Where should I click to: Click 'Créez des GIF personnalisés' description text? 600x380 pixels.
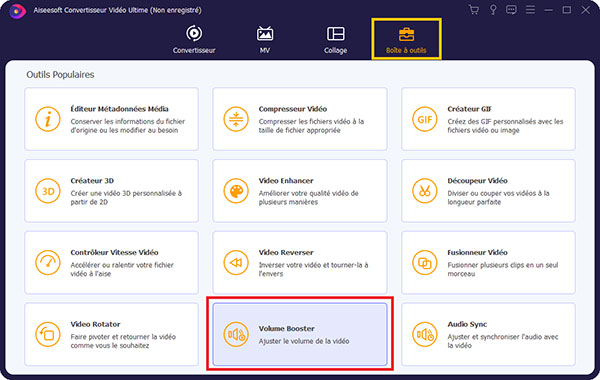tap(505, 126)
